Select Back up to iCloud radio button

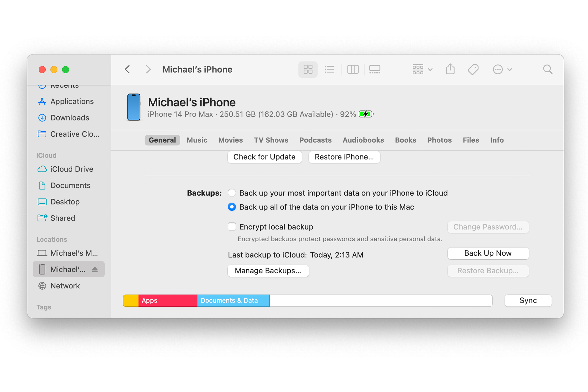[x=232, y=193]
